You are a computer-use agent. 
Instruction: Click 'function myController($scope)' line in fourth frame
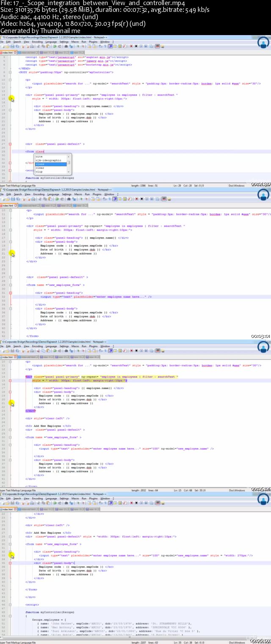(x=50, y=612)
